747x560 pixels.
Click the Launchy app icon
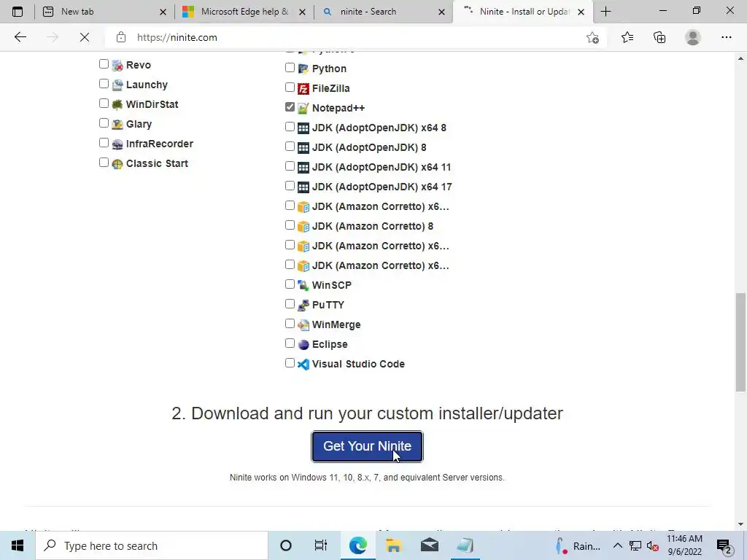[x=117, y=85]
